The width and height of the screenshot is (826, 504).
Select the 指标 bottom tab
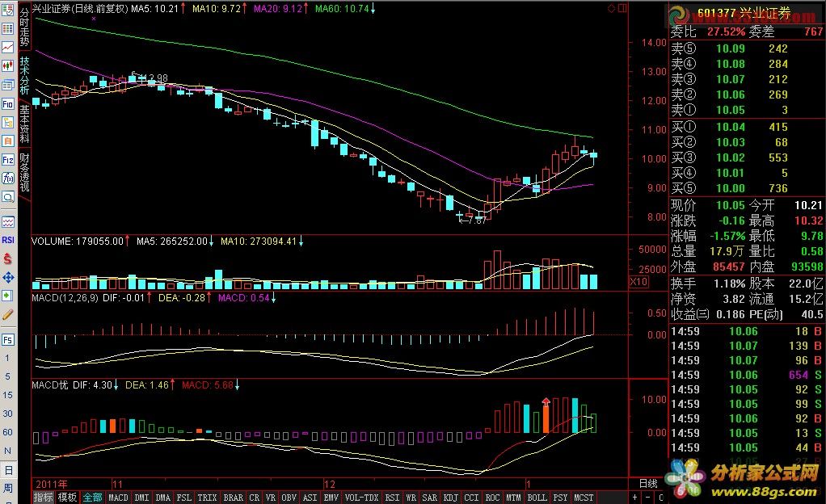pyautogui.click(x=43, y=498)
